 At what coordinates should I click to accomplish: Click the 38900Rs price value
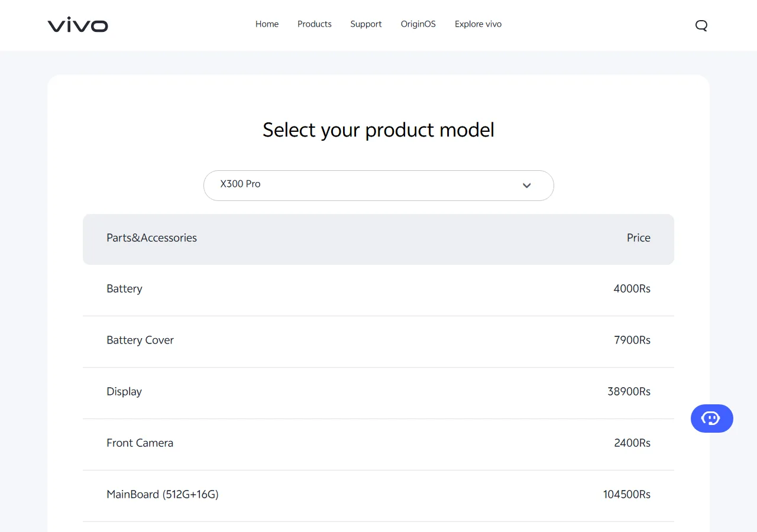point(629,391)
